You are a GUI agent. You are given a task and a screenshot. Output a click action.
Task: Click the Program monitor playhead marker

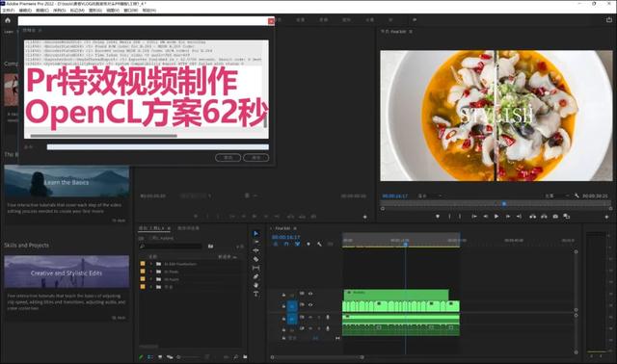504,203
